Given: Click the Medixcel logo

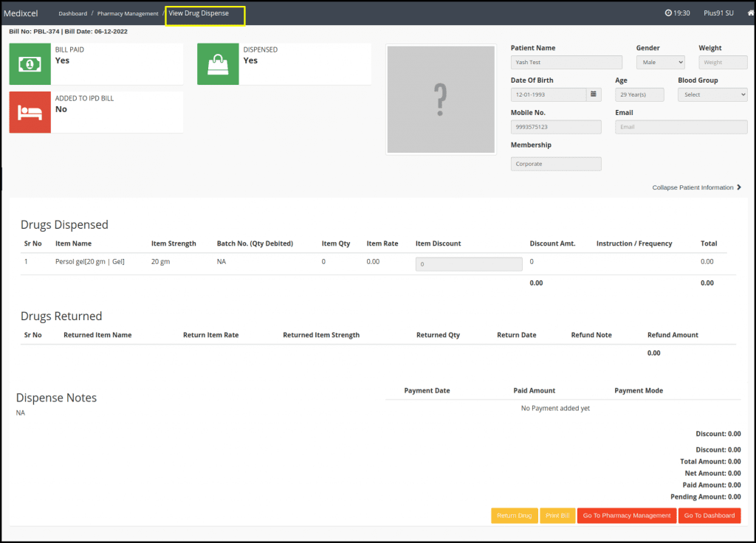Looking at the screenshot, I should pos(21,13).
